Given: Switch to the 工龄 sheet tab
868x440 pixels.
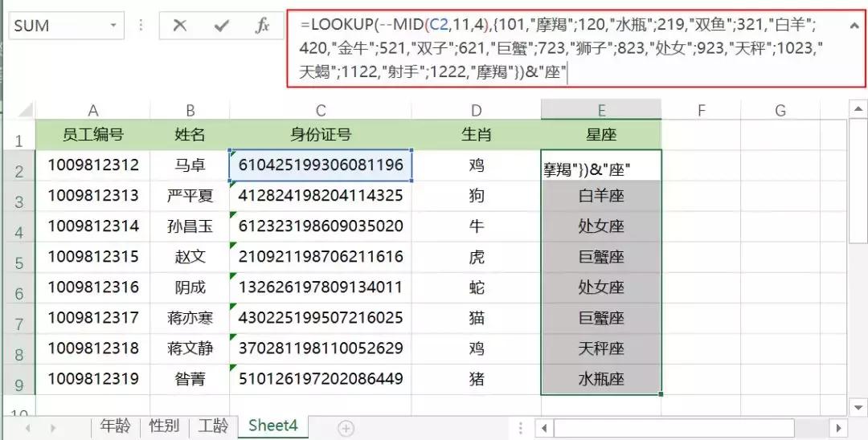Looking at the screenshot, I should (x=213, y=426).
